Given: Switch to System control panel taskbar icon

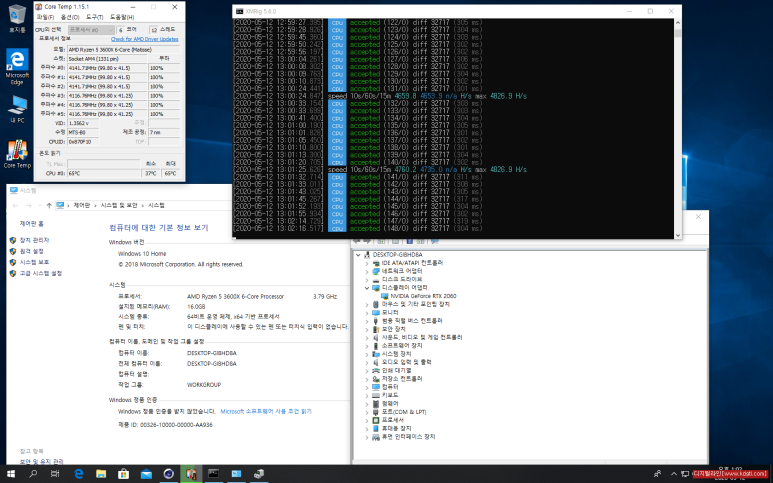Looking at the screenshot, I should tap(236, 474).
